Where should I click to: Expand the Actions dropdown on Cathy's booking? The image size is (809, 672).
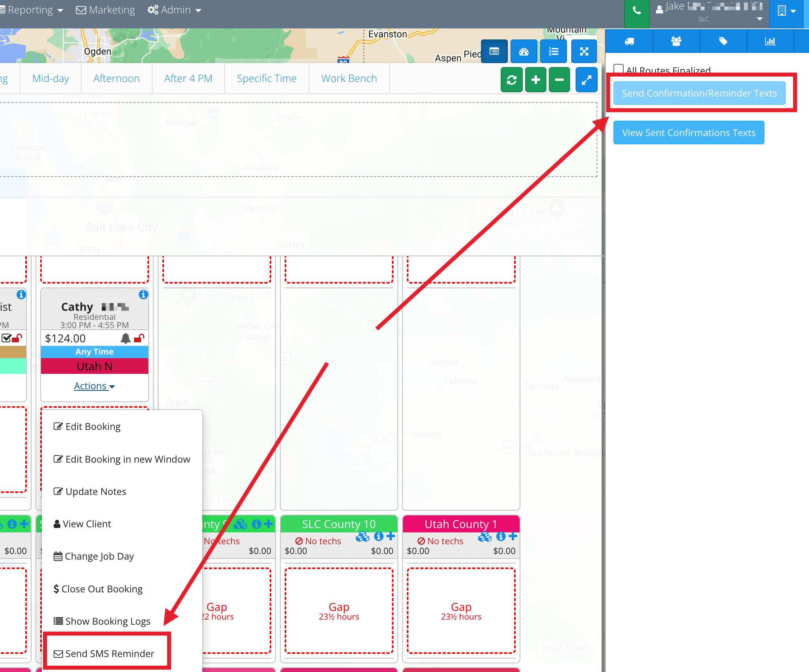94,386
